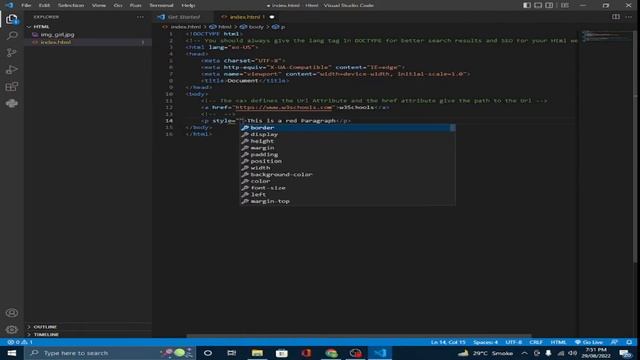Screen dimensions: 640x360
Task: Open the Search view in activity bar
Action: (x=12, y=36)
